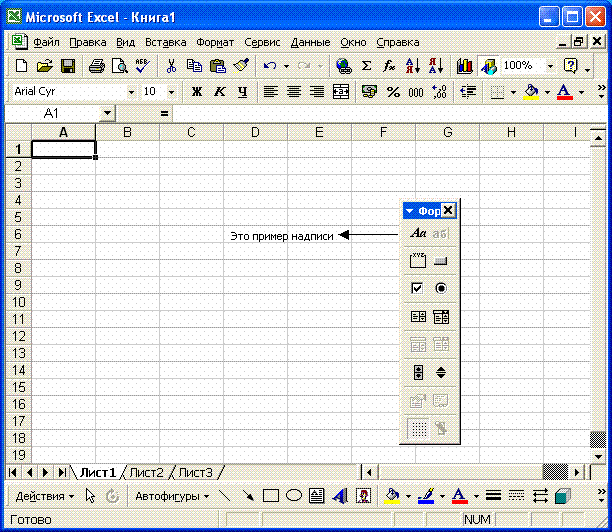Switch to the Лист2 sheet tab
This screenshot has height=532, width=612.
click(146, 473)
